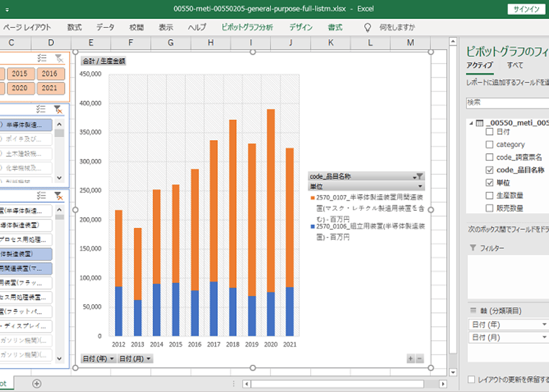549x392 pixels.
Task: Toggle multi-select in the orange year slicer
Action: click(42, 58)
